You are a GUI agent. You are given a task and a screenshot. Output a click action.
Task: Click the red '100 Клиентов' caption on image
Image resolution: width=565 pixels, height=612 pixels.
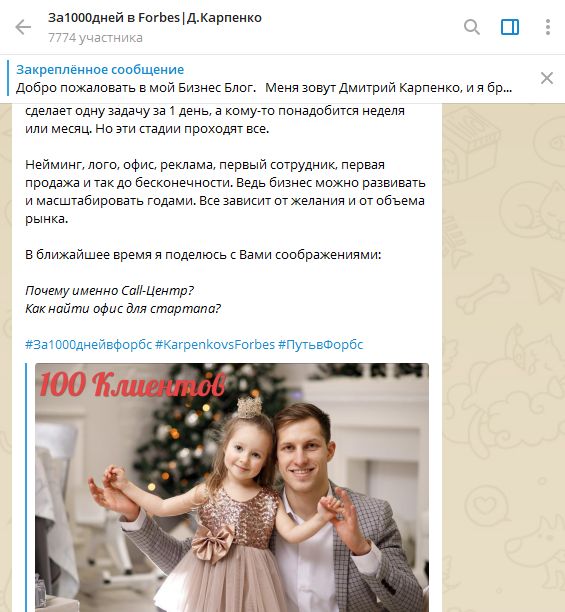point(133,384)
